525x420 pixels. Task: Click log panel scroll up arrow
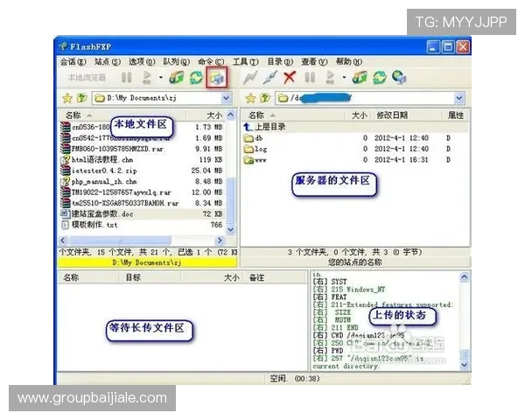tap(464, 277)
